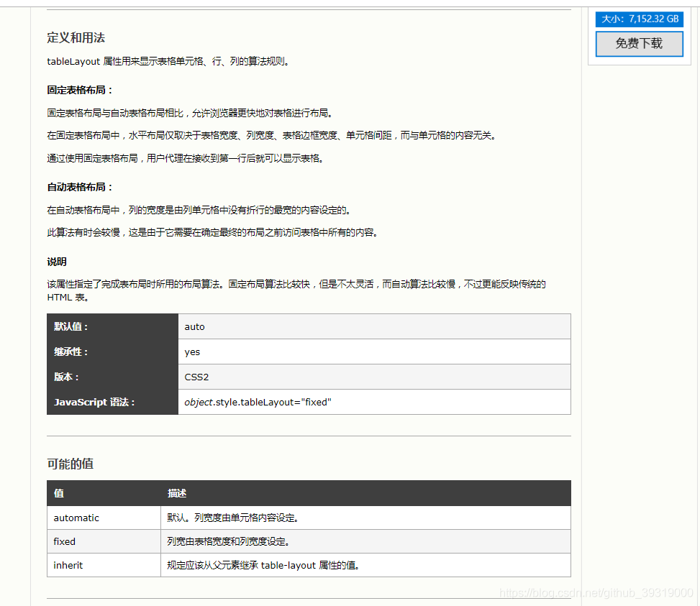Click the object.style.tableLayout="fixed" syntax cell

click(x=374, y=402)
